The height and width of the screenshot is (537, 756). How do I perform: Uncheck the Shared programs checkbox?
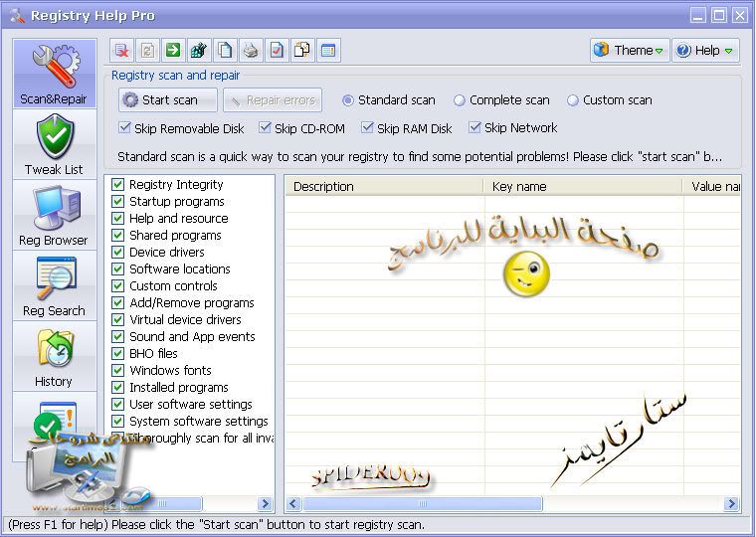(117, 236)
